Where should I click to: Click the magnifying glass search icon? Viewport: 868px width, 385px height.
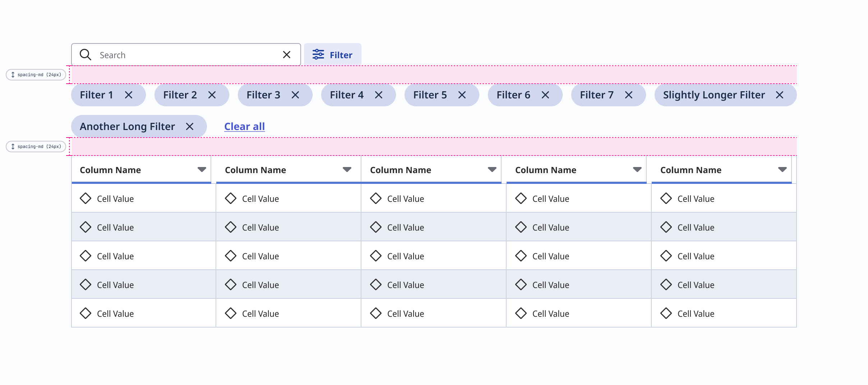click(86, 55)
